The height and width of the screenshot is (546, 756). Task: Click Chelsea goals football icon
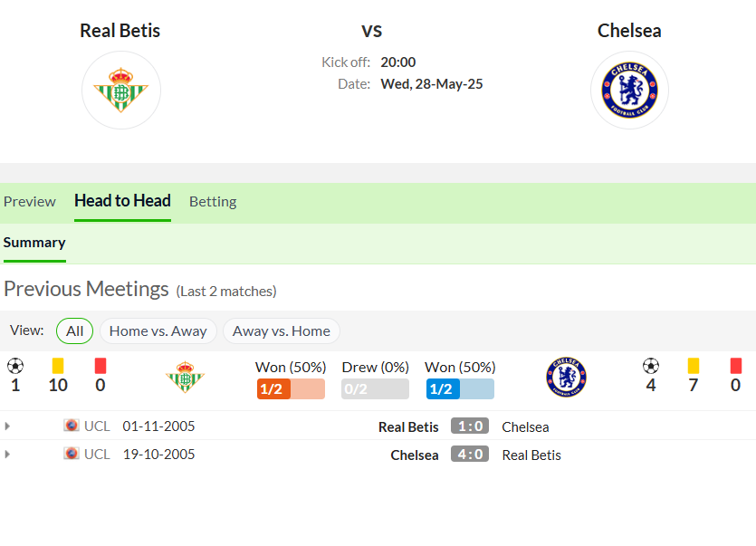651,366
